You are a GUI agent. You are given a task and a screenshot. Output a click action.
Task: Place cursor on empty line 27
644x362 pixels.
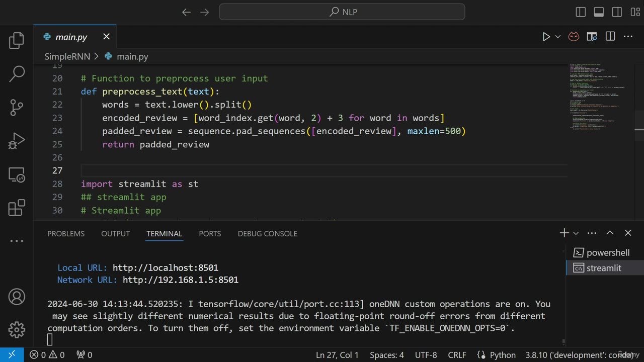tap(324, 170)
